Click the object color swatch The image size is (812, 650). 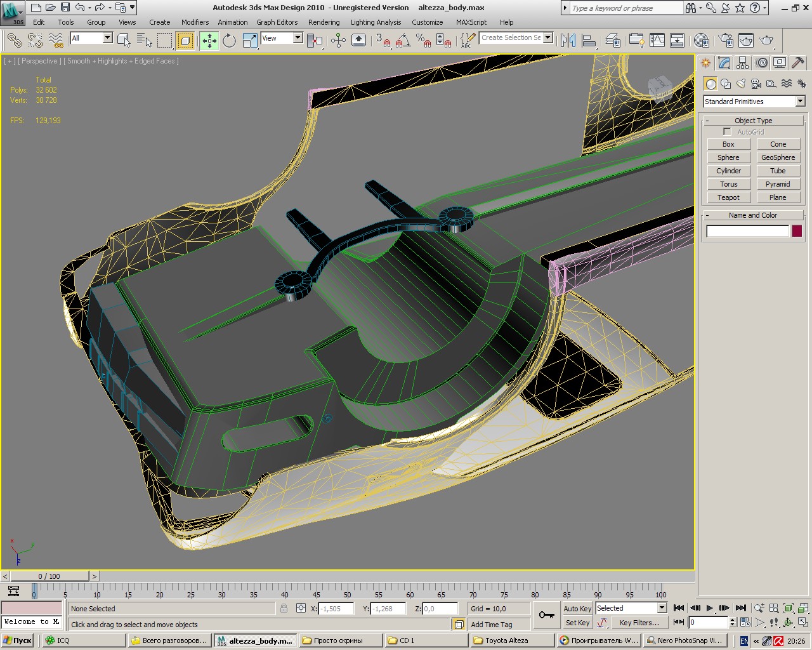pyautogui.click(x=797, y=231)
